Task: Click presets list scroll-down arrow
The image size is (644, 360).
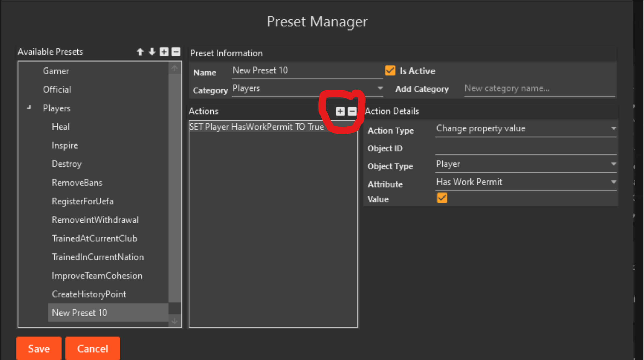Action: [175, 321]
